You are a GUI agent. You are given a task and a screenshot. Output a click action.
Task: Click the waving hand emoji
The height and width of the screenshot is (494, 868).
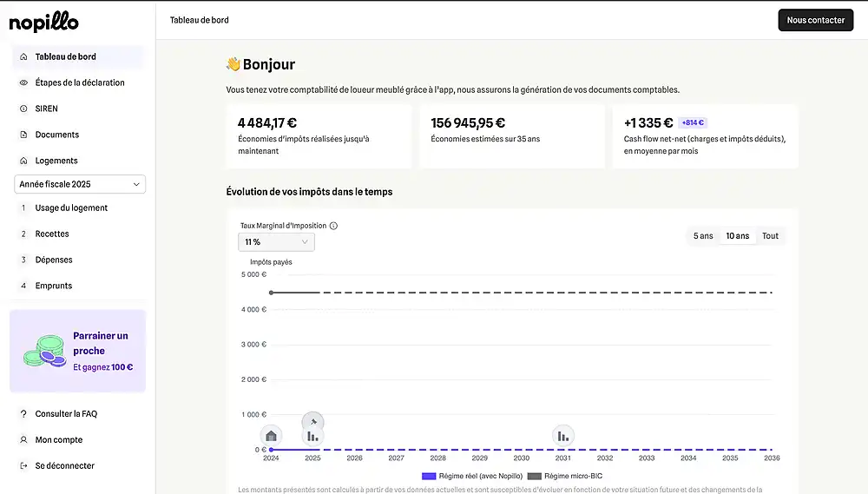click(x=233, y=64)
